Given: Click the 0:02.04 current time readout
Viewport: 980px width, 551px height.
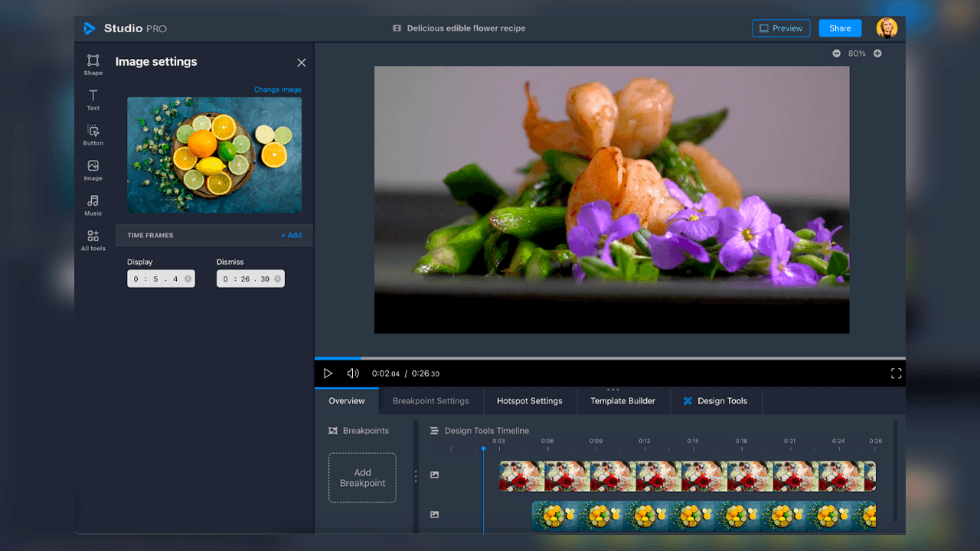Looking at the screenshot, I should point(386,374).
